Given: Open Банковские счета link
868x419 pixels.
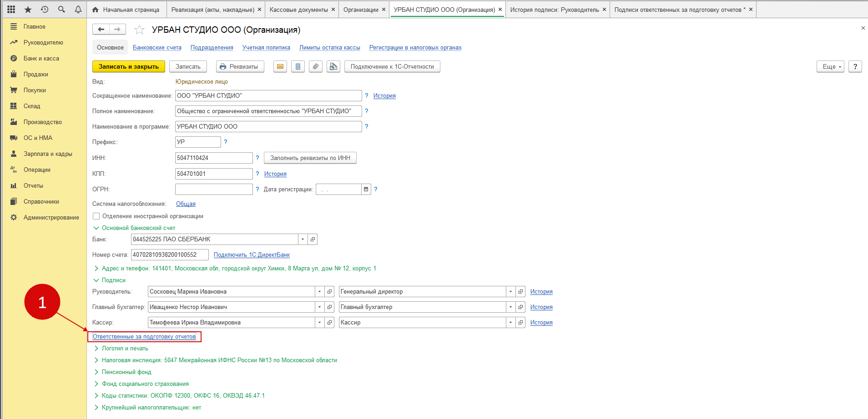Looking at the screenshot, I should click(x=157, y=48).
